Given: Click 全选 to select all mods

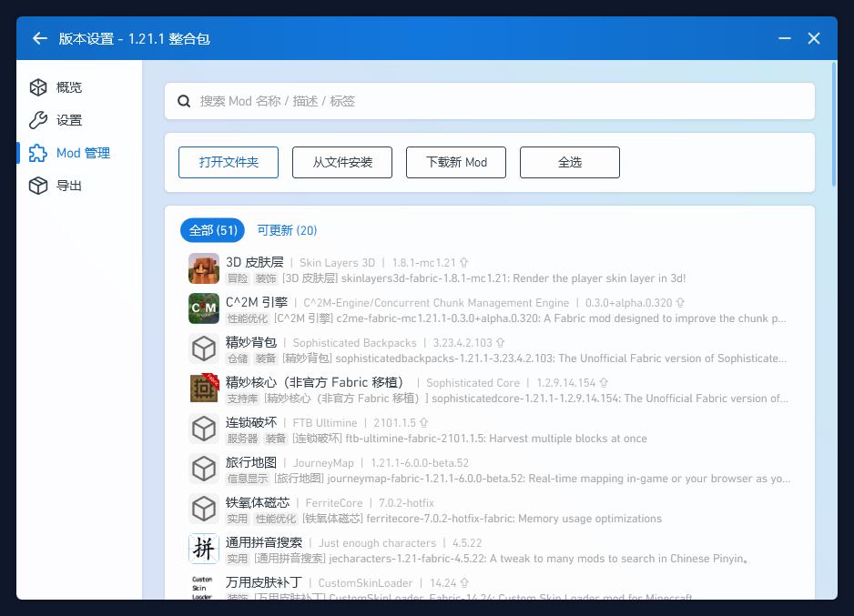Looking at the screenshot, I should point(569,162).
